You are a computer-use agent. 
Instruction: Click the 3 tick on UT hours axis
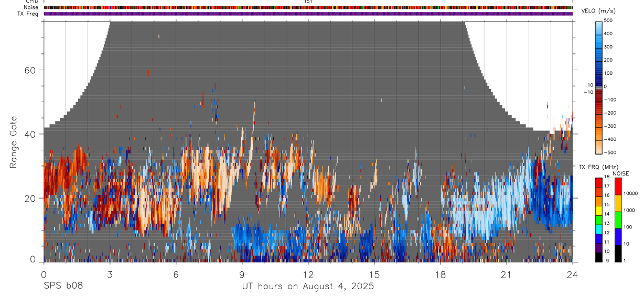[110, 274]
